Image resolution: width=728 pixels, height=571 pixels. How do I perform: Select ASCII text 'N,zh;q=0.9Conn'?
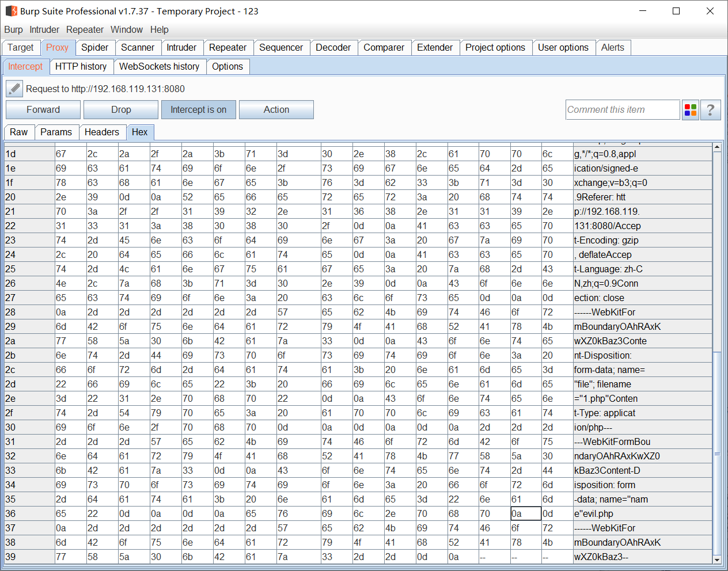point(606,283)
